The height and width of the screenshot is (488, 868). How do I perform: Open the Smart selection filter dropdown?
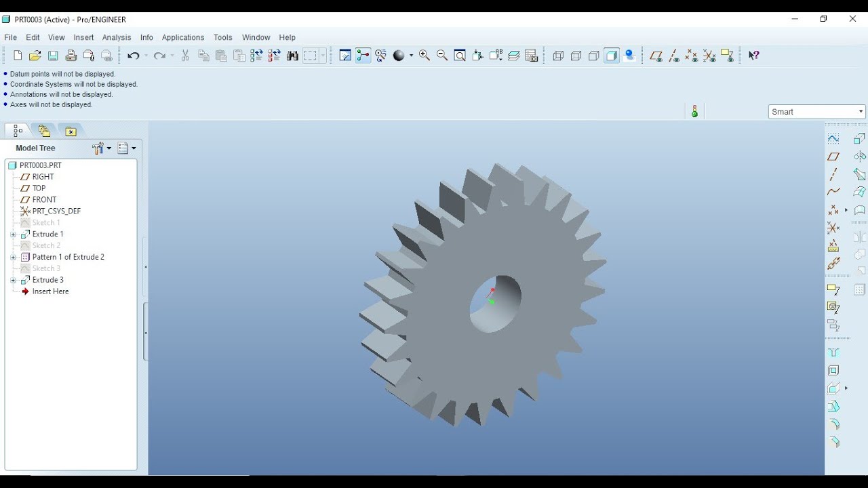817,112
